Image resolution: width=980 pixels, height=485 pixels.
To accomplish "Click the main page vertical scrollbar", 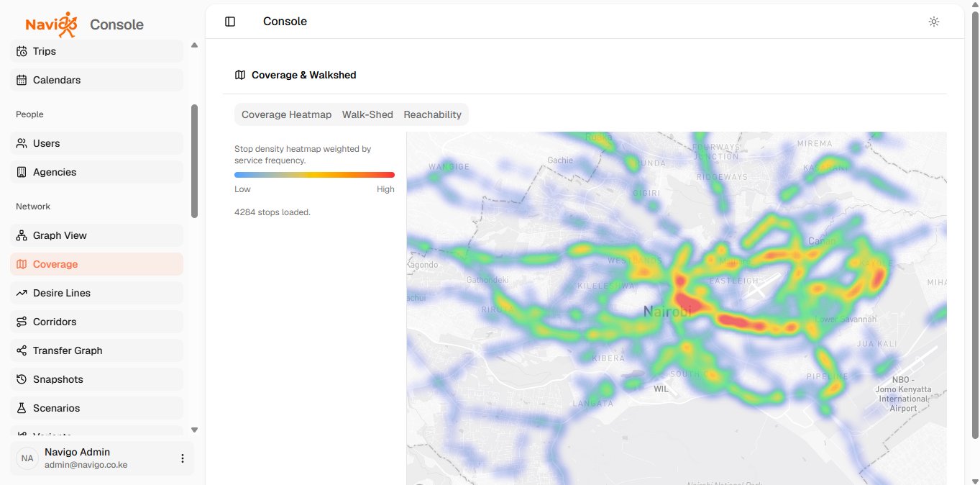I will click(975, 225).
